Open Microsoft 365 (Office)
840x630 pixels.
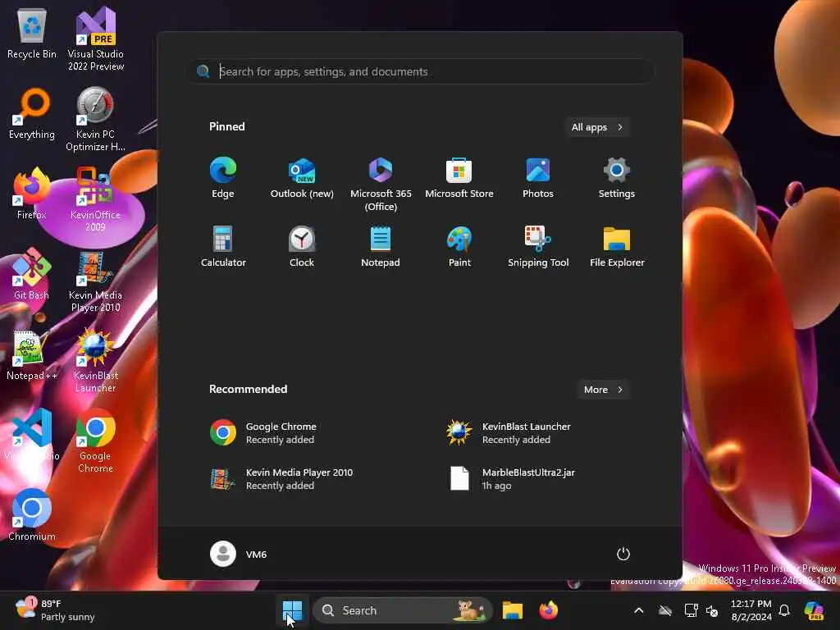[x=381, y=185]
